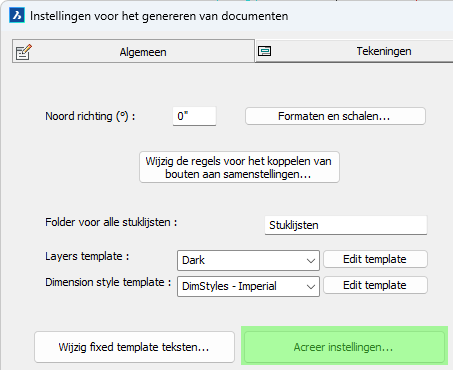Screen dimensions: 453x370
Task: Click the drawing sheet icon on Tekeningen
Action: click(265, 51)
